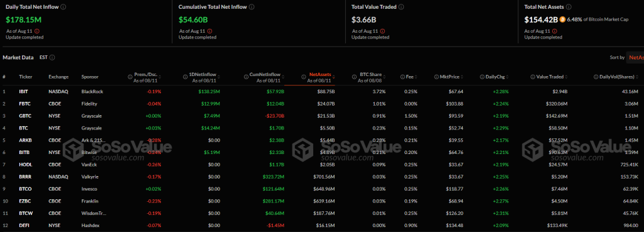Sort by Fee using its sort arrows
Screen dimensions: 644x232
point(416,77)
